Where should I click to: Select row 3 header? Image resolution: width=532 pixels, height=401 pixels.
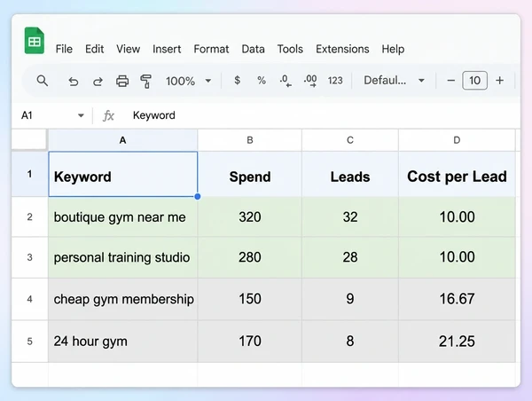pos(29,257)
